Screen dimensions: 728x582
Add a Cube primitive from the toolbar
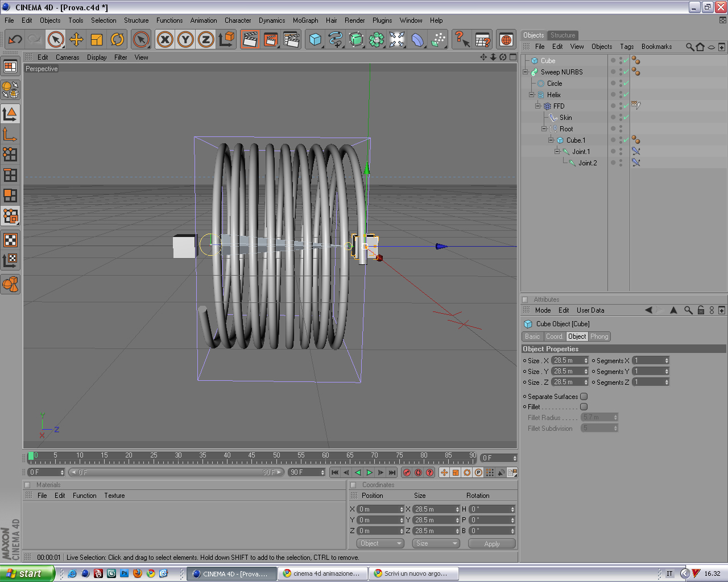pos(315,39)
